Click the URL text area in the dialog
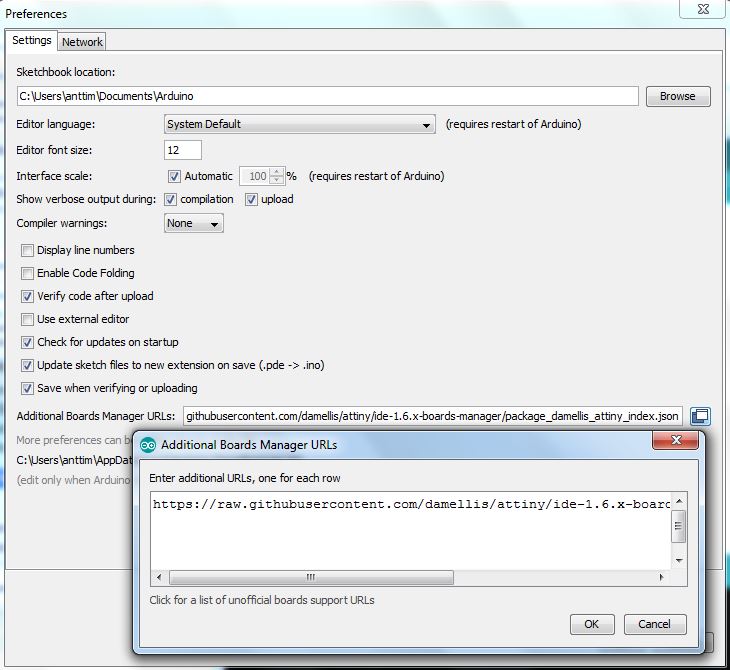Screen dimensions: 730x670 pos(410,531)
